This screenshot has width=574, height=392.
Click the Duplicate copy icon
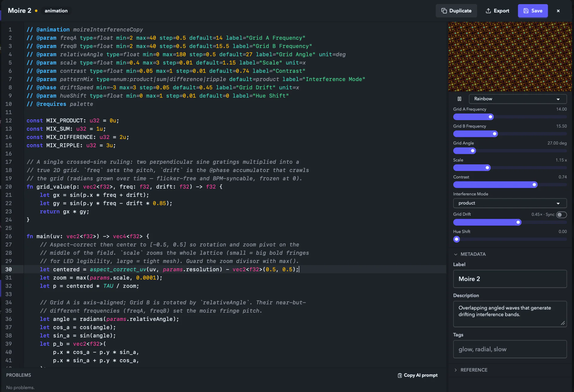(x=444, y=11)
